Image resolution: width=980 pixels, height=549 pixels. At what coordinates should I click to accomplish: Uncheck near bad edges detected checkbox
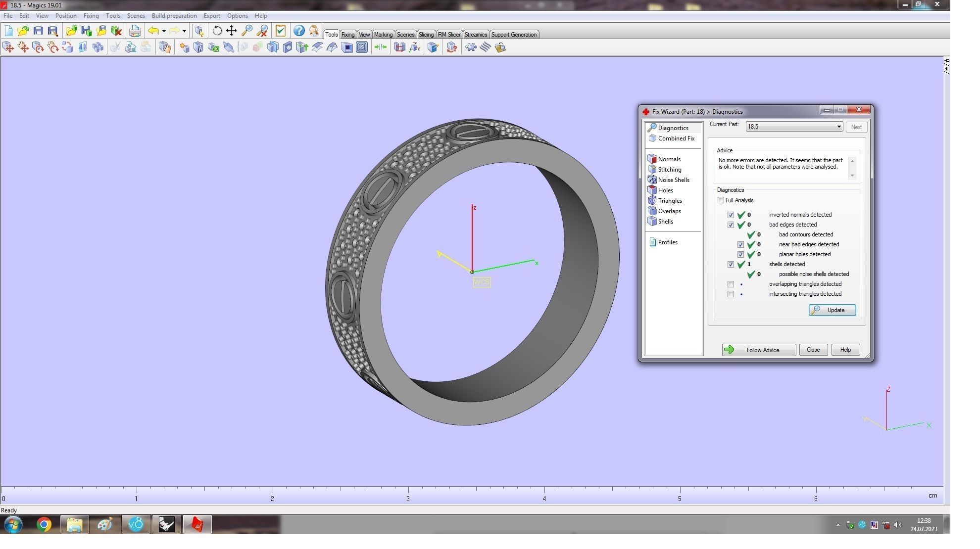[x=740, y=244]
